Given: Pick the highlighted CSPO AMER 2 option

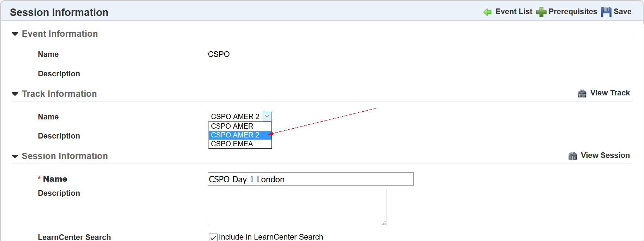Looking at the screenshot, I should point(235,135).
